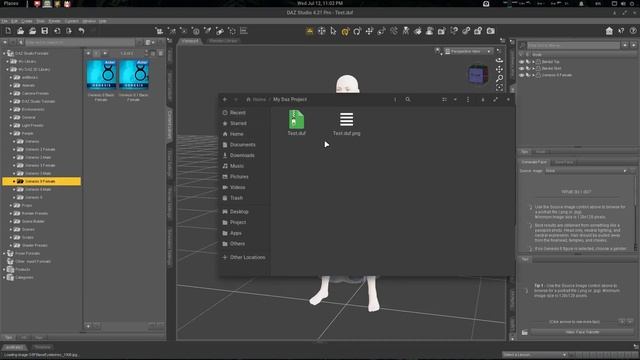This screenshot has width=640, height=360.
Task: Click the back arrow in the file manager
Action: [x=225, y=99]
